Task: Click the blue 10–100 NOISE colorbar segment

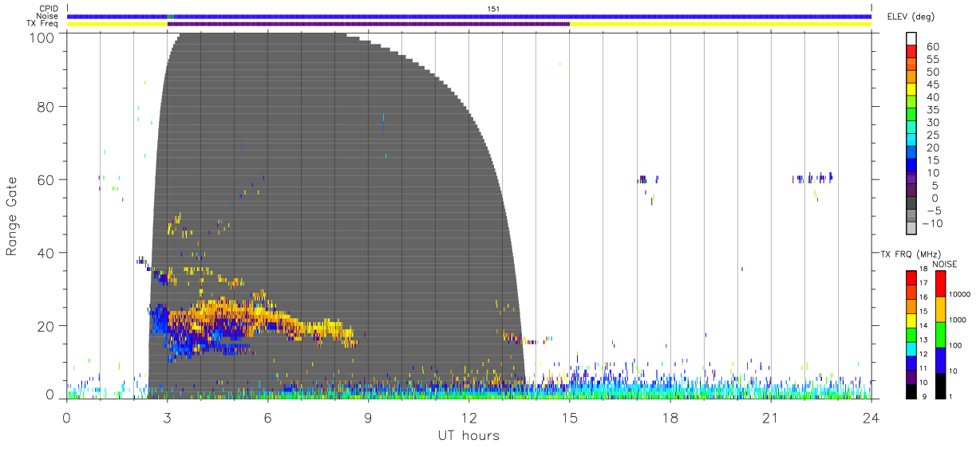Action: tap(942, 359)
